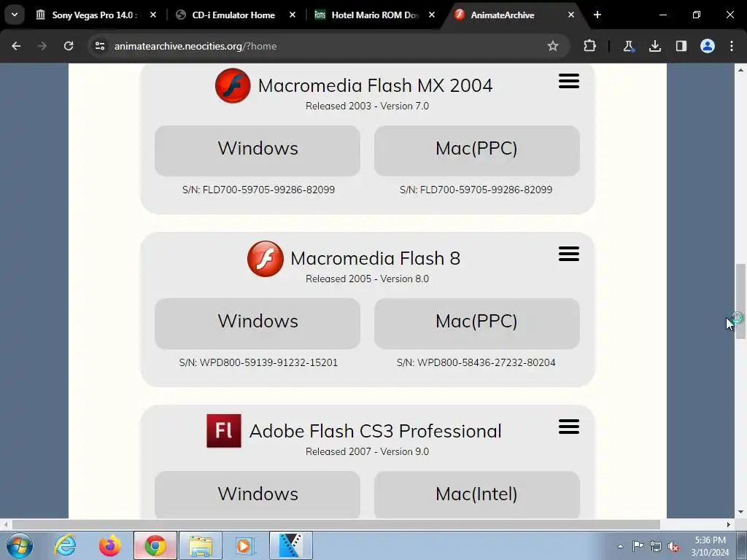Click 'Released 2007 - Version 9.0' text
Image resolution: width=747 pixels, height=560 pixels.
pyautogui.click(x=368, y=451)
